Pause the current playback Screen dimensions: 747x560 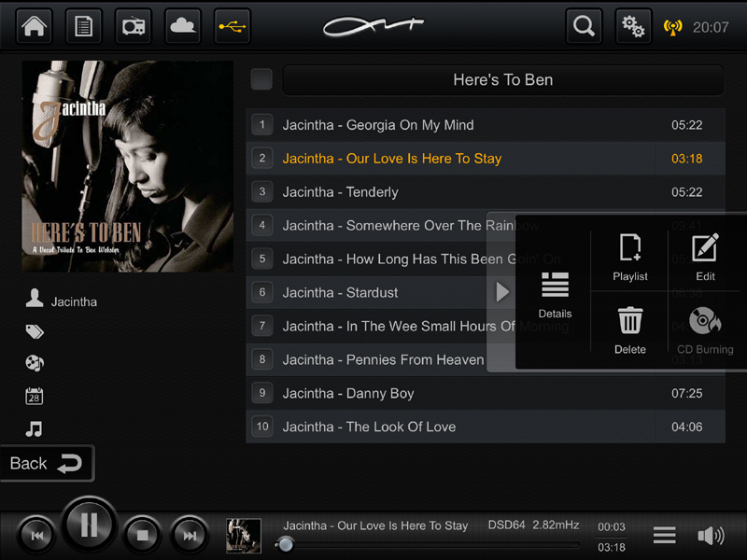(89, 525)
